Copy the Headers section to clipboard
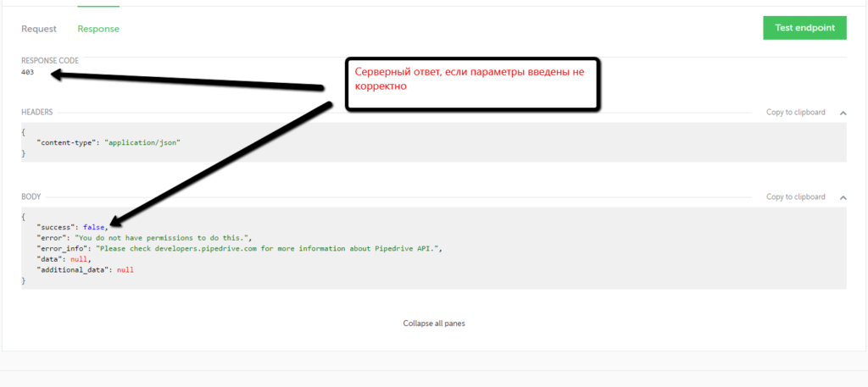Viewport: 868px width, 387px height. coord(795,113)
